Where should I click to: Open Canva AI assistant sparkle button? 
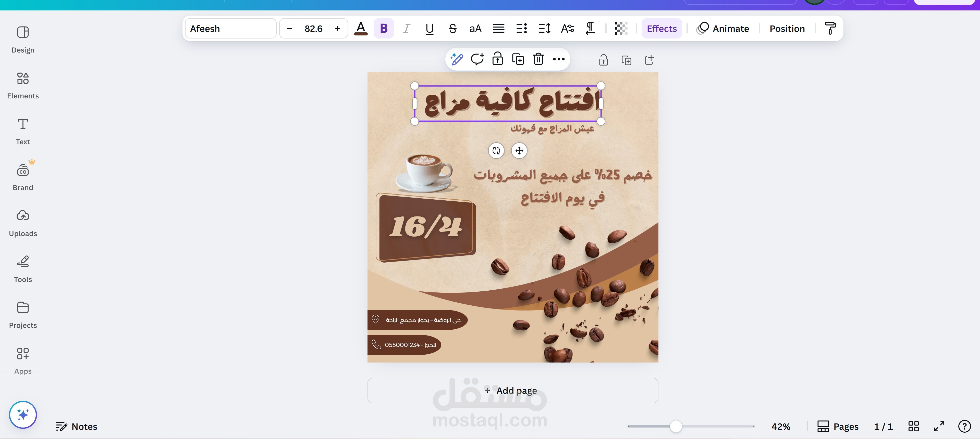point(23,414)
